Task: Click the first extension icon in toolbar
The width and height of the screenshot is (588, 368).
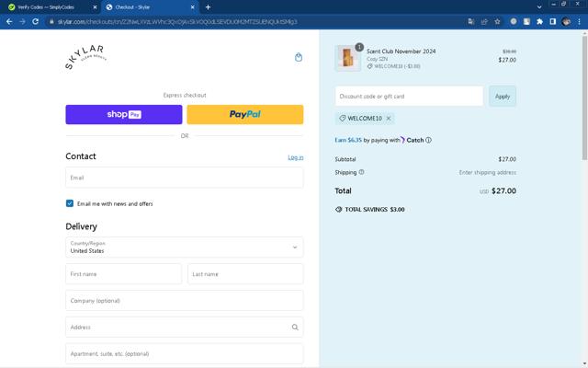Action: pos(514,21)
